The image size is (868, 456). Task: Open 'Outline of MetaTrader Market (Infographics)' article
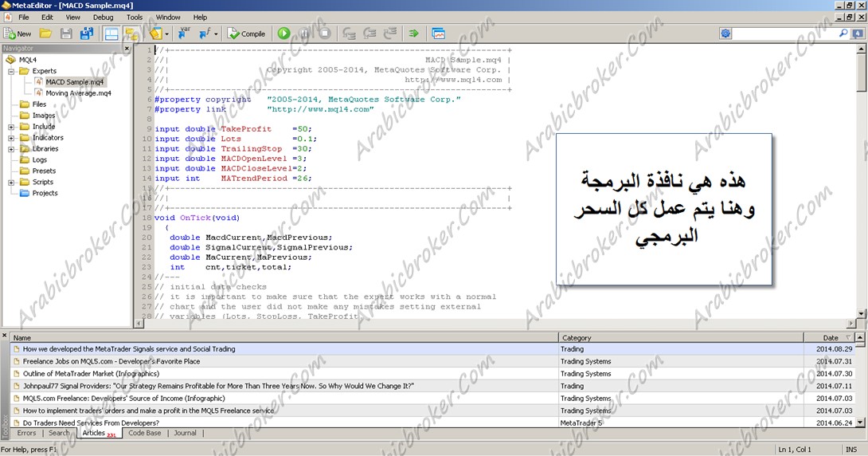tap(91, 373)
